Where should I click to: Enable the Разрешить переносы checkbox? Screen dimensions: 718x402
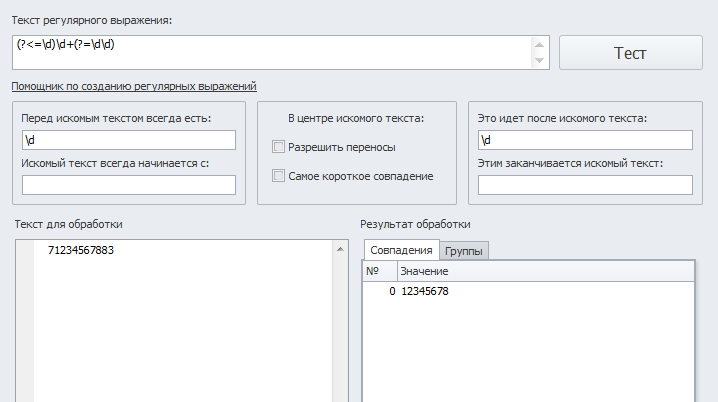(x=278, y=147)
